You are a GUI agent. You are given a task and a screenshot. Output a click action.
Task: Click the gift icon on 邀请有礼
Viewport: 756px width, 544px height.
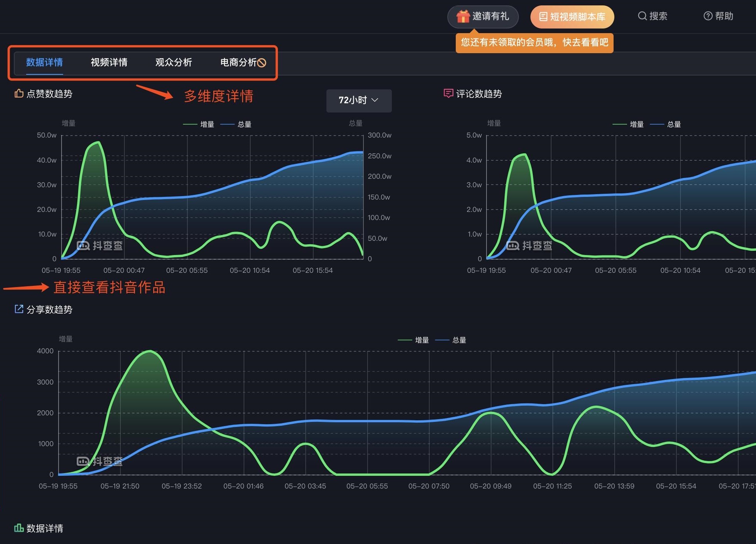pyautogui.click(x=463, y=17)
